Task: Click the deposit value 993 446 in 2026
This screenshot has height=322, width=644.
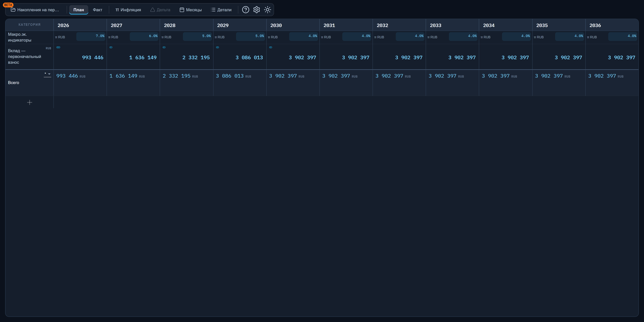Action: pyautogui.click(x=93, y=57)
